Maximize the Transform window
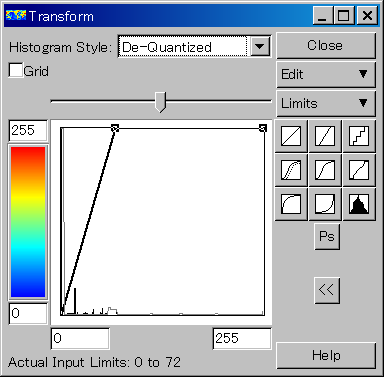384x377 pixels. click(x=344, y=16)
